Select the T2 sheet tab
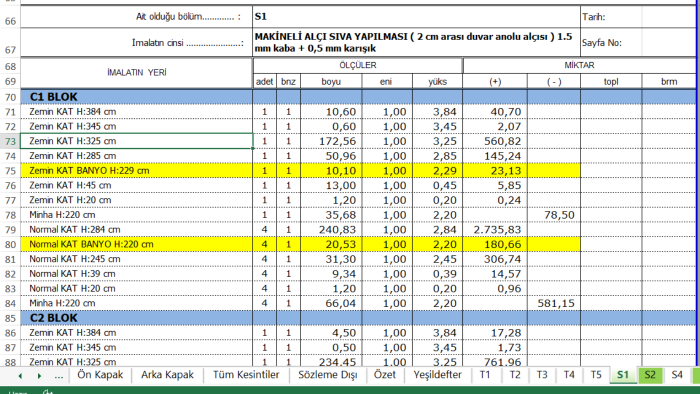Image resolution: width=700 pixels, height=394 pixels. pos(515,375)
